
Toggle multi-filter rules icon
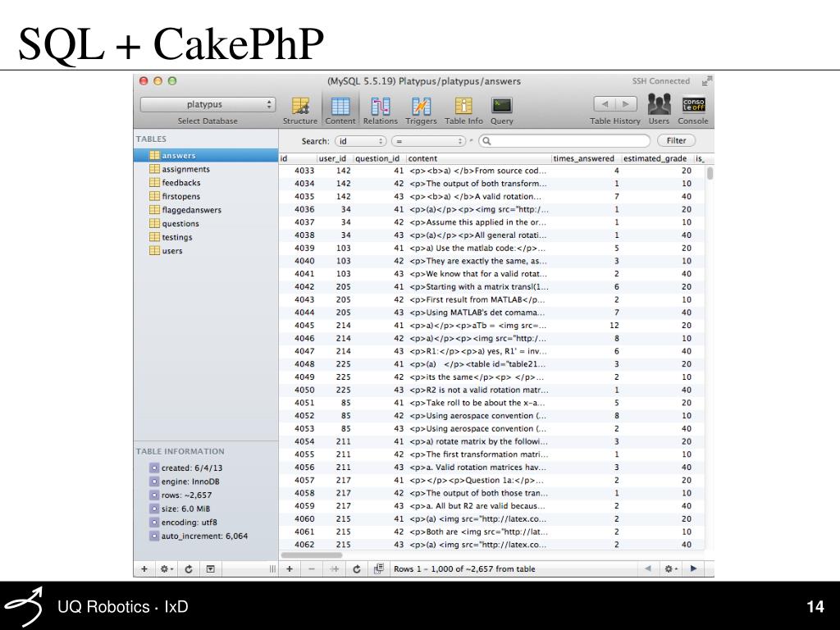(x=379, y=569)
